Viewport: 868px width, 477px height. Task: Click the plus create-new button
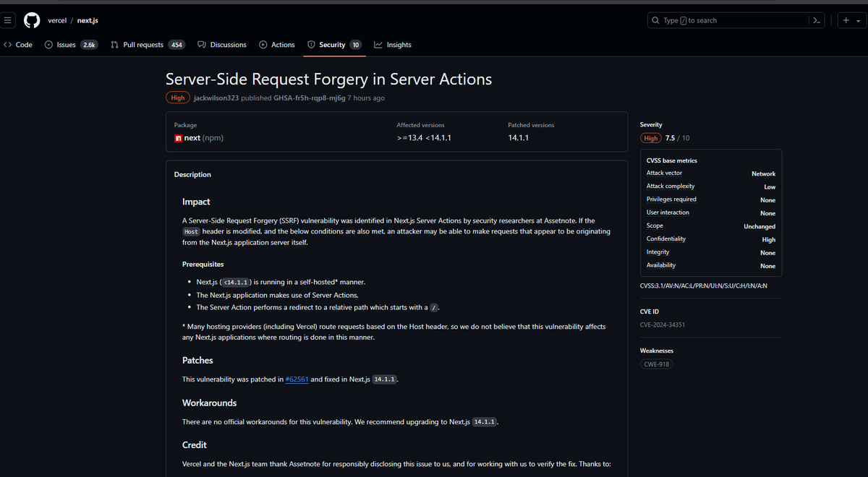point(846,20)
